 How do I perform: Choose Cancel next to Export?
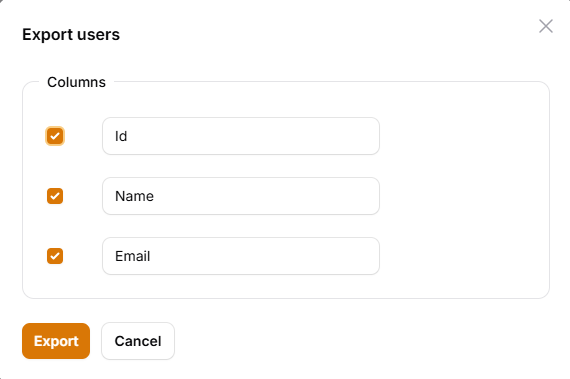[x=138, y=341]
